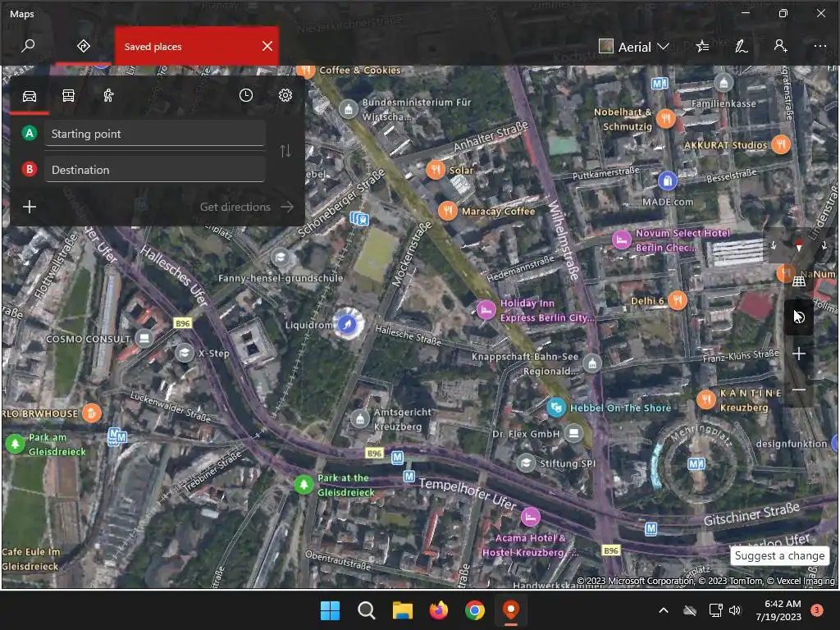Select Solar restaurant marker

coord(436,170)
